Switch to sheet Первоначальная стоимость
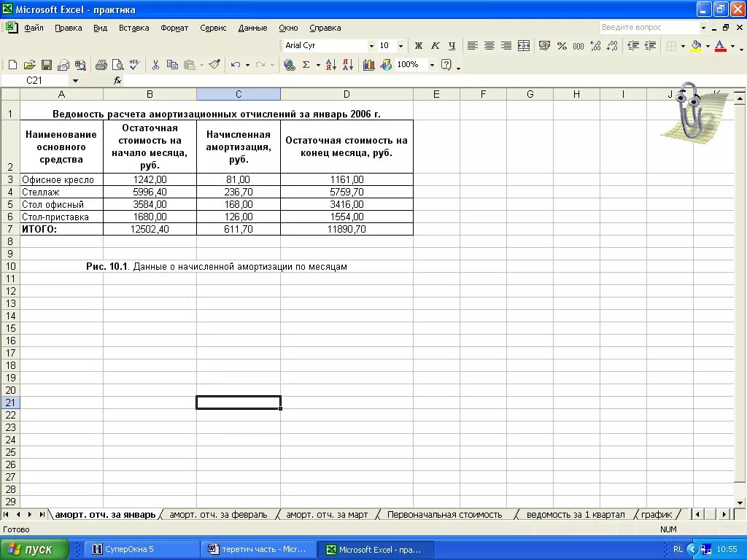Screen dimensions: 747x560 tap(444, 515)
